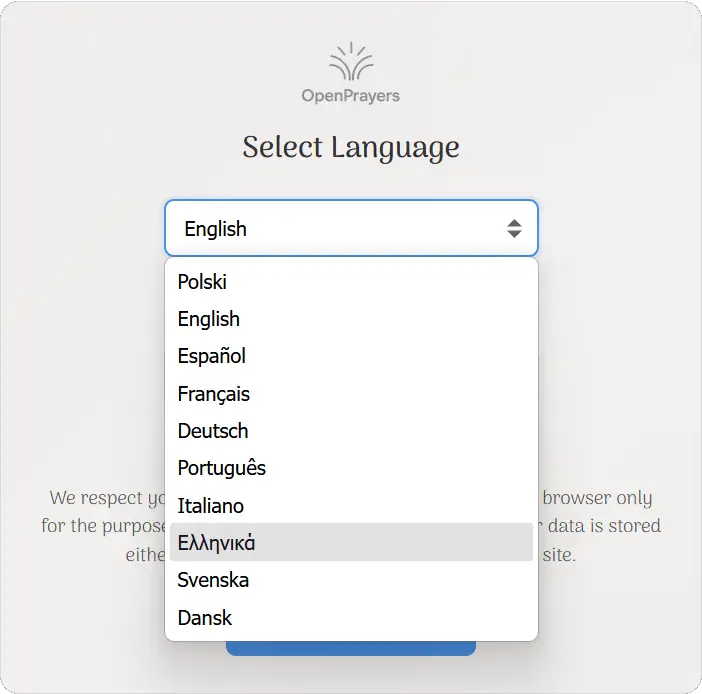Screen dimensions: 702x694
Task: Click the OpenPrayers sunburst logo icon
Action: pos(351,62)
